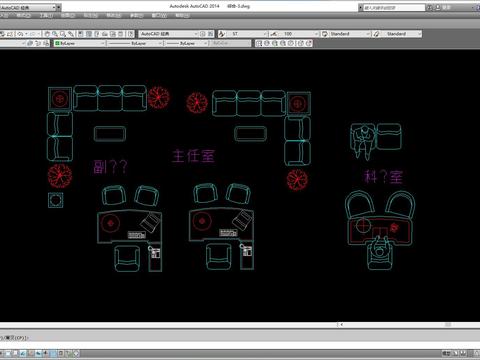Expand the dimension style 100 dropdown

click(299, 34)
